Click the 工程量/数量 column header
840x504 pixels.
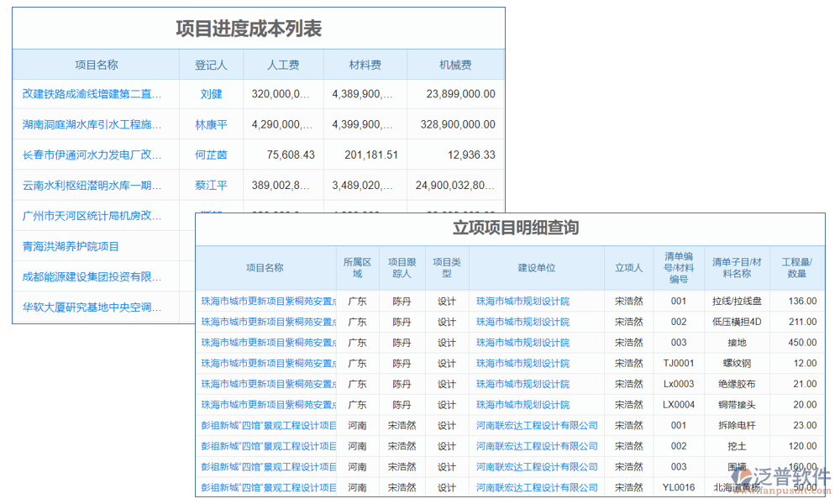coord(797,267)
